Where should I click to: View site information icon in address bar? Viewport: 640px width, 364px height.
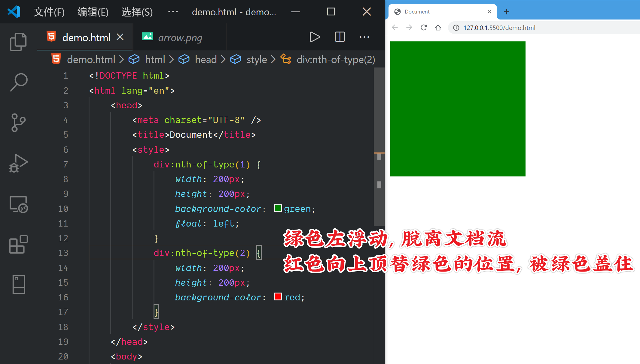[456, 28]
